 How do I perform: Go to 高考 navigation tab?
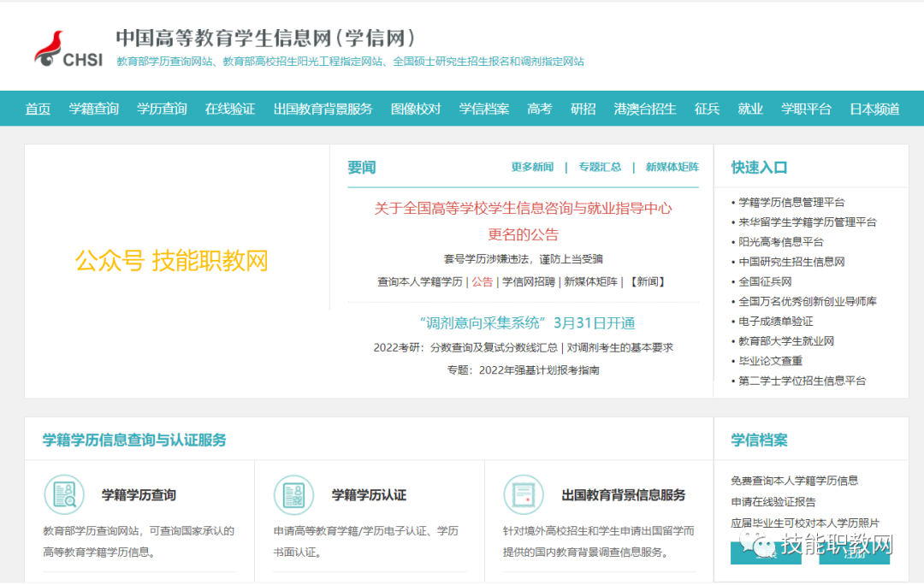540,109
